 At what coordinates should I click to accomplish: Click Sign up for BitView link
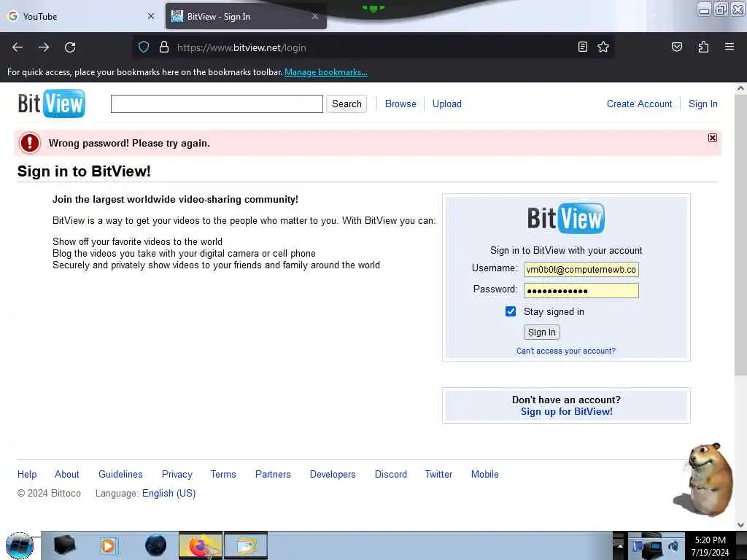(x=566, y=411)
